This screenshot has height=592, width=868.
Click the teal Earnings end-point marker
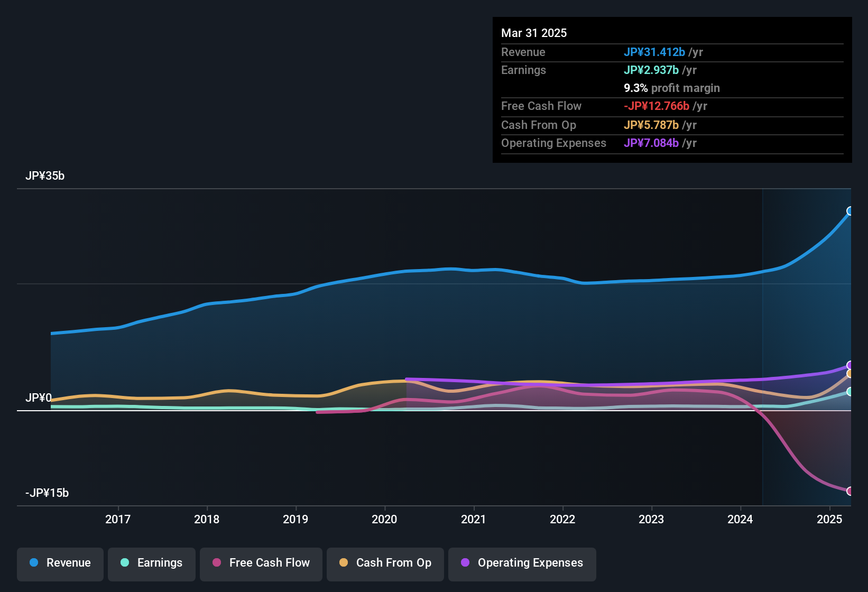pos(850,392)
